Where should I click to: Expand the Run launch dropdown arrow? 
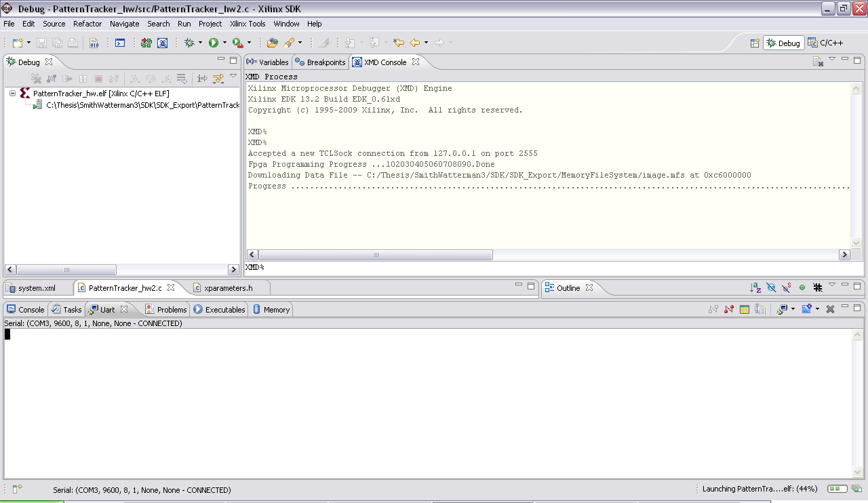tap(224, 43)
